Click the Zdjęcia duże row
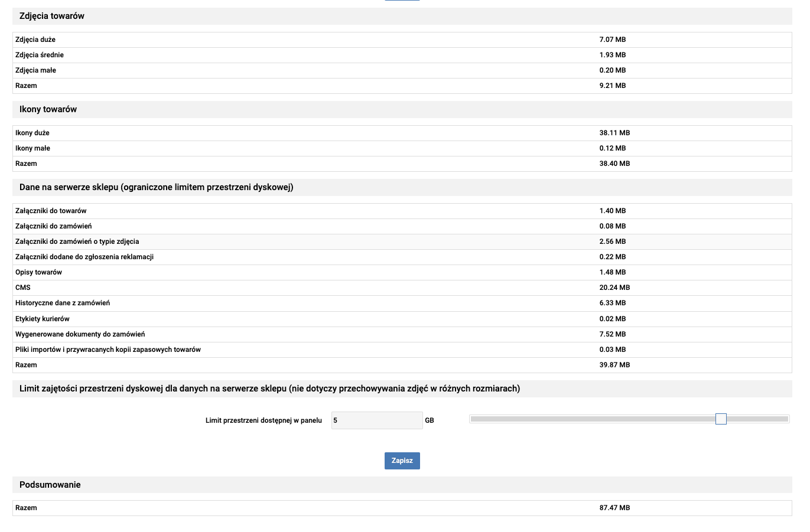This screenshot has height=532, width=810. [402, 40]
